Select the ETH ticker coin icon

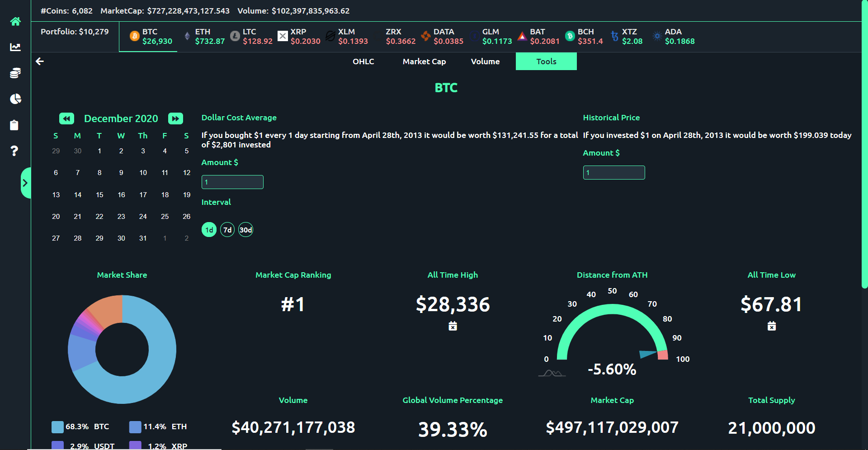[x=187, y=36]
